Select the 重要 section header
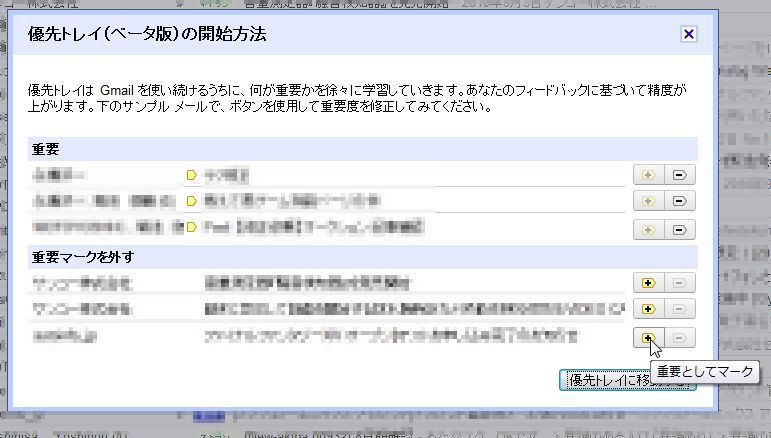Screen dimensions: 771x438 click(x=363, y=149)
